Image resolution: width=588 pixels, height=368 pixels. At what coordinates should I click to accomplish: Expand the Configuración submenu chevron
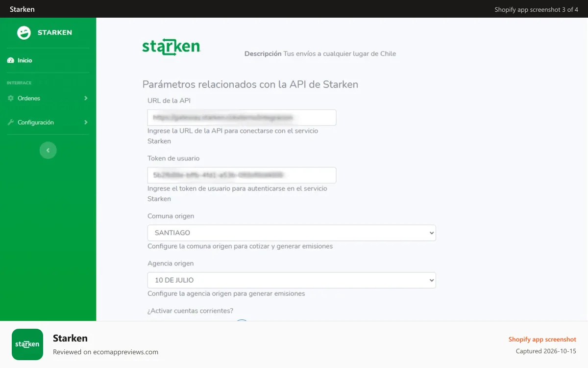tap(86, 122)
